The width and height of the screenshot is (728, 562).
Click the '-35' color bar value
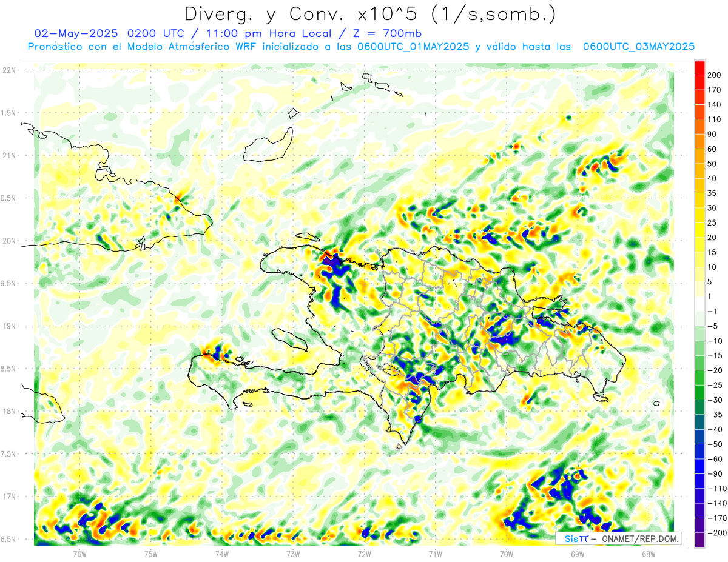(x=715, y=414)
